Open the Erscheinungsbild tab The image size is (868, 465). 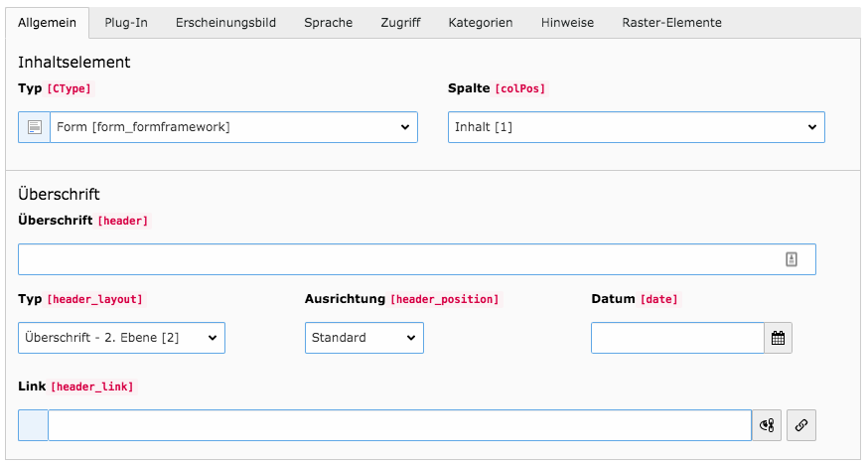(225, 23)
